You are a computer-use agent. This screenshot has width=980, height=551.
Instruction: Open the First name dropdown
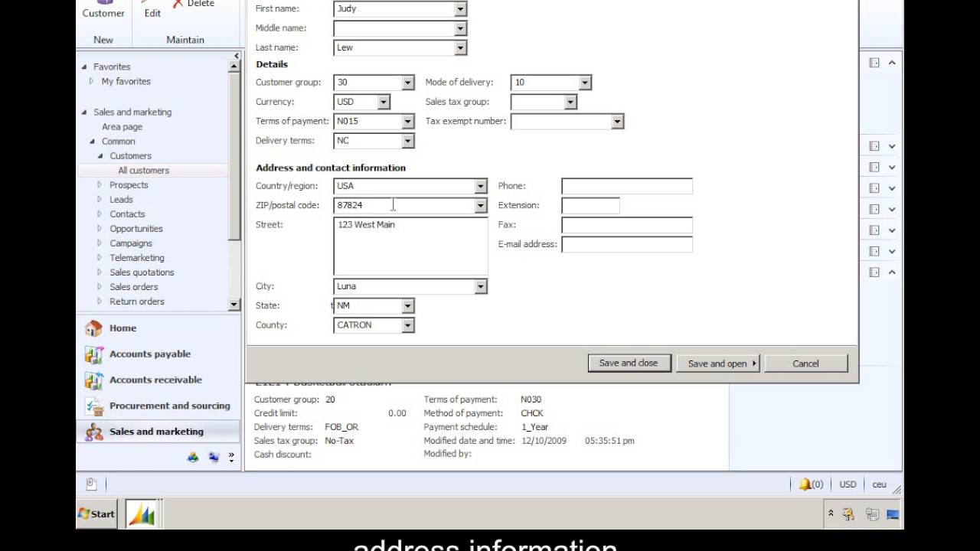point(460,9)
